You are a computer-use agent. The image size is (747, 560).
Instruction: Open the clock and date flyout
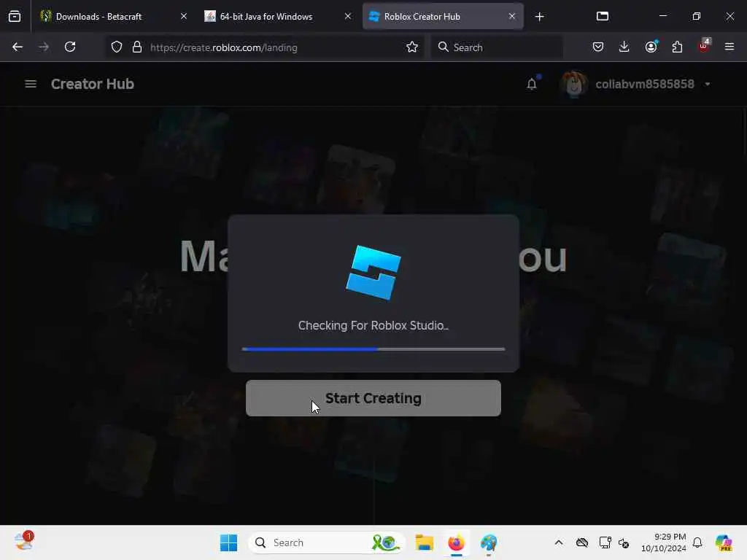[664, 542]
